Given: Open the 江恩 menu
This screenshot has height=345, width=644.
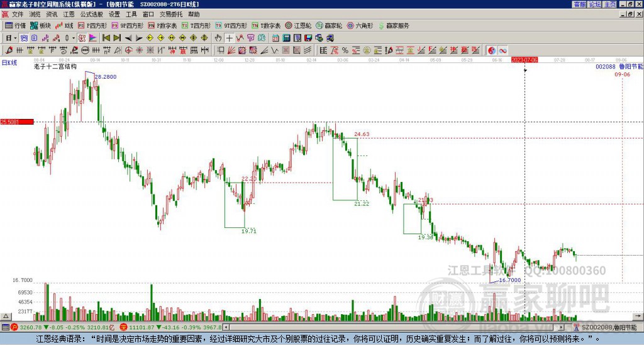Looking at the screenshot, I should click(69, 14).
